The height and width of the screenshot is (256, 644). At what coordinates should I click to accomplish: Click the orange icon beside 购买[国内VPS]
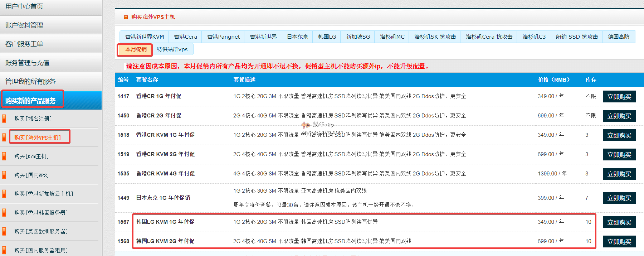click(4, 175)
